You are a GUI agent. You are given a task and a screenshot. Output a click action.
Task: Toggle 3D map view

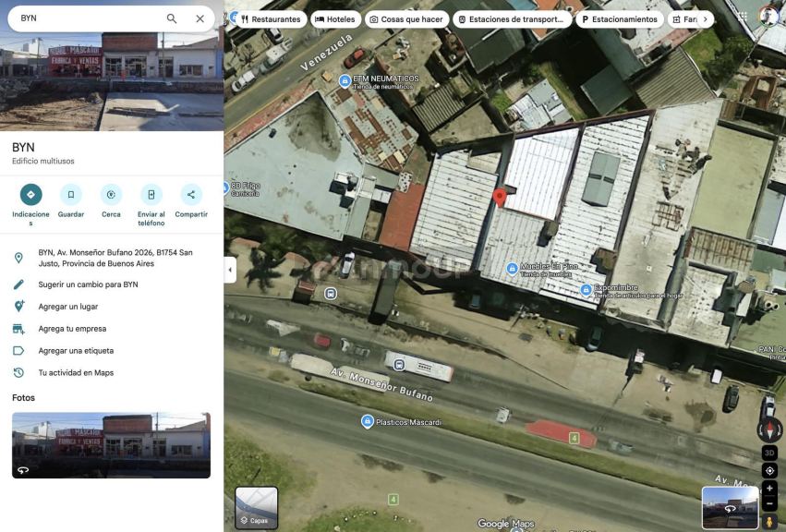point(769,453)
